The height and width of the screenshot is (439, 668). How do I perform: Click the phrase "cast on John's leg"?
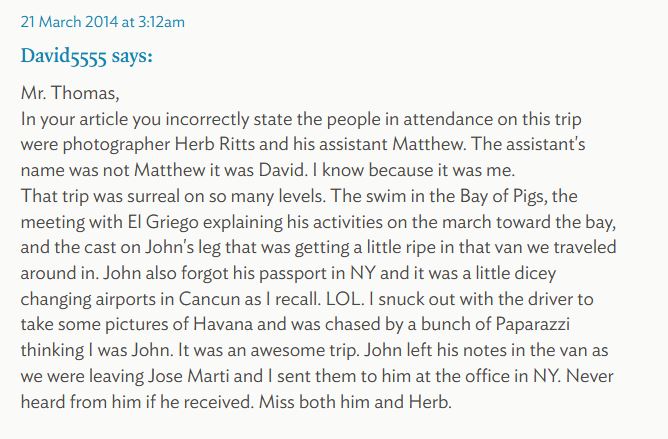click(x=127, y=238)
